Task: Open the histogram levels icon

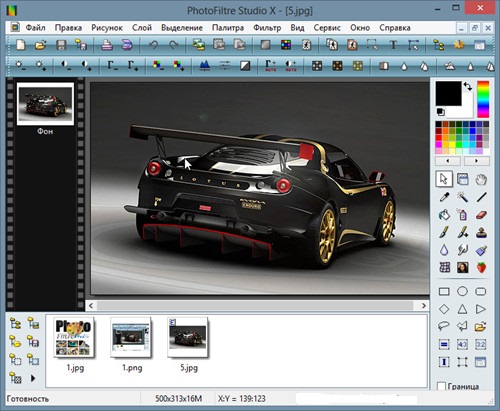Action: [205, 65]
